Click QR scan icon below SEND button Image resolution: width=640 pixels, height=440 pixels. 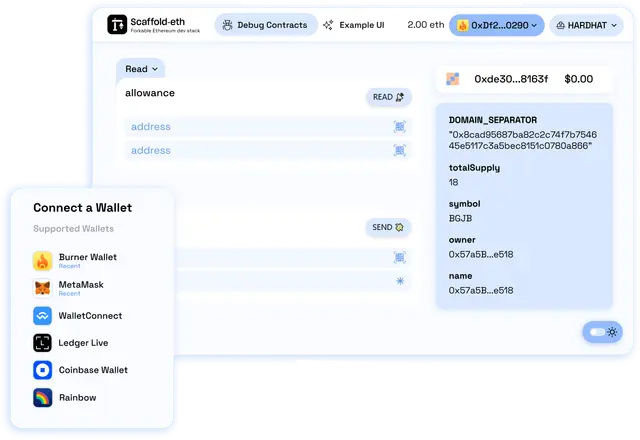click(400, 257)
